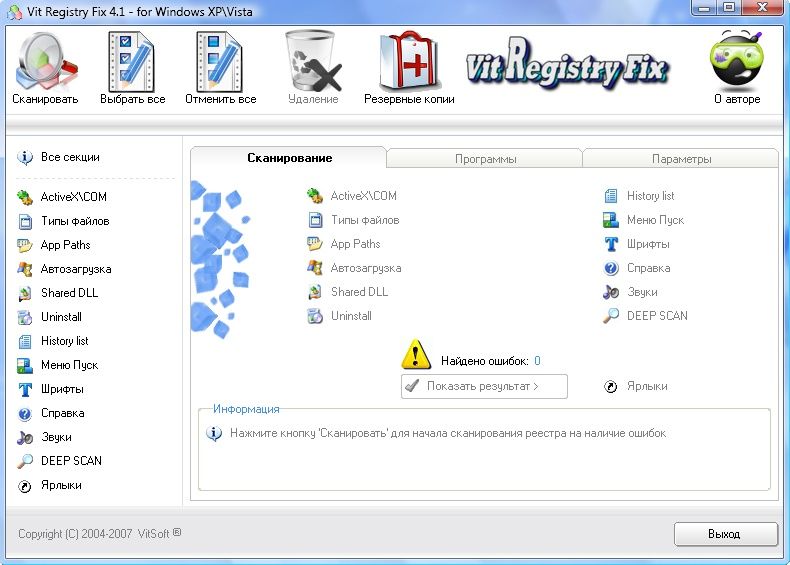Open the О авторе smiley icon
This screenshot has width=790, height=565.
pyautogui.click(x=737, y=60)
